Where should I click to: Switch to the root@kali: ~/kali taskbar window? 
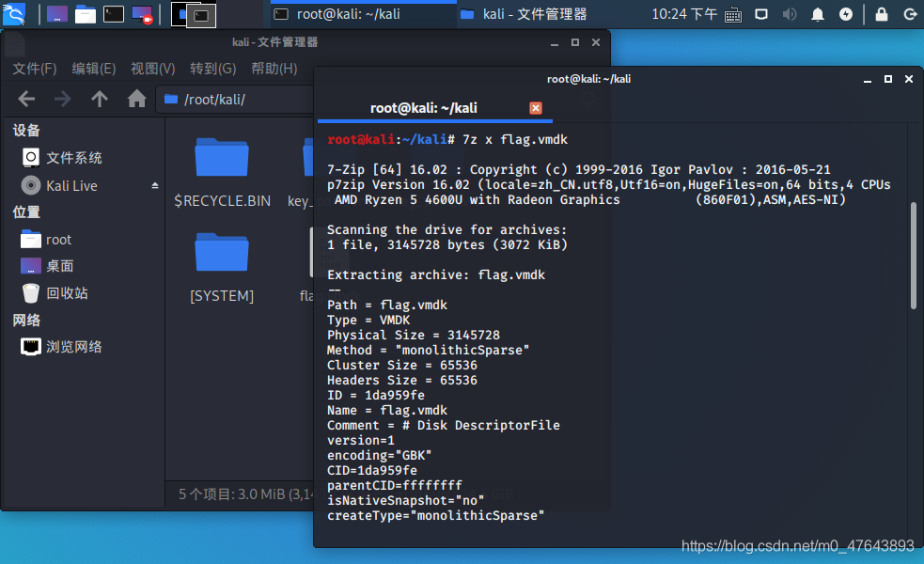[363, 14]
